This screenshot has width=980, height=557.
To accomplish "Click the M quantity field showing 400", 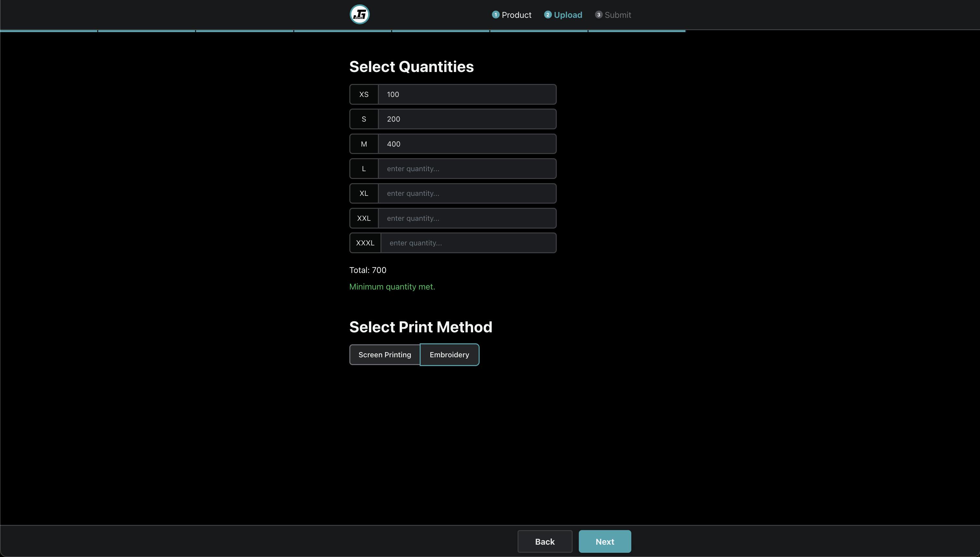I will 467,144.
